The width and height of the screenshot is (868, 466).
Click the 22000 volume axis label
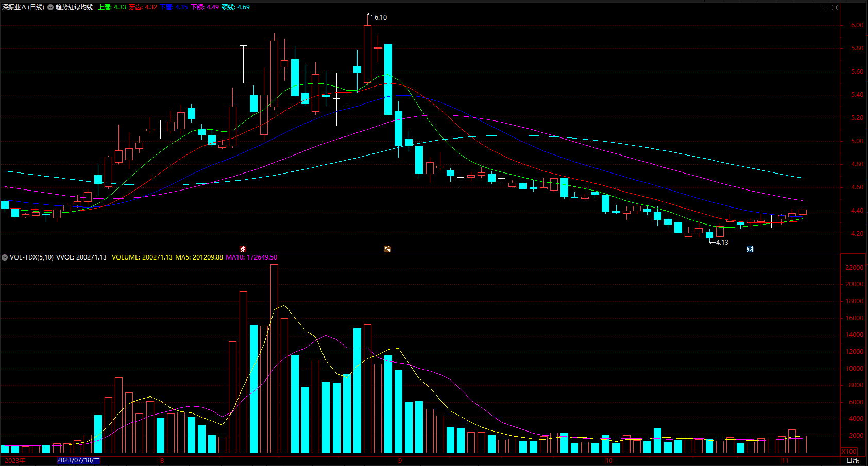point(855,268)
